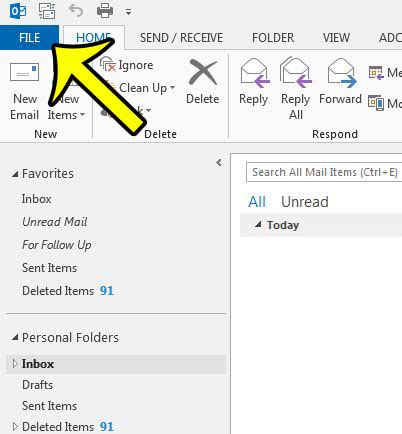Viewport: 402px width, 434px height.
Task: Show All messages filter
Action: tap(257, 202)
